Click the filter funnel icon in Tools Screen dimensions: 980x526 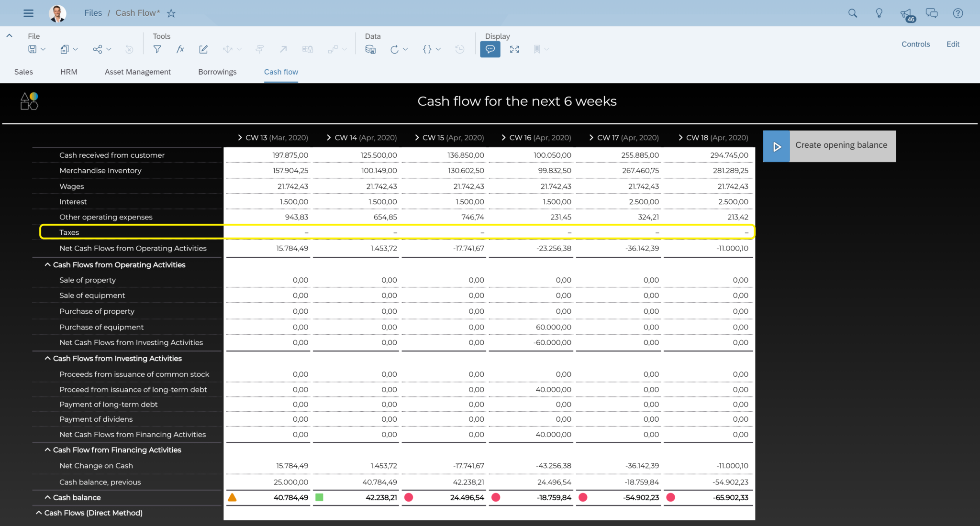(157, 49)
